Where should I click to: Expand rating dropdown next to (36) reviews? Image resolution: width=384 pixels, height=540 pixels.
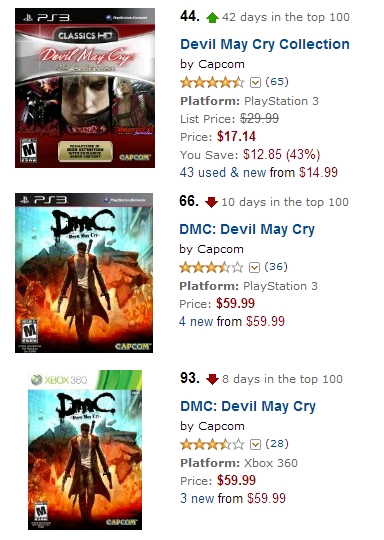[254, 268]
